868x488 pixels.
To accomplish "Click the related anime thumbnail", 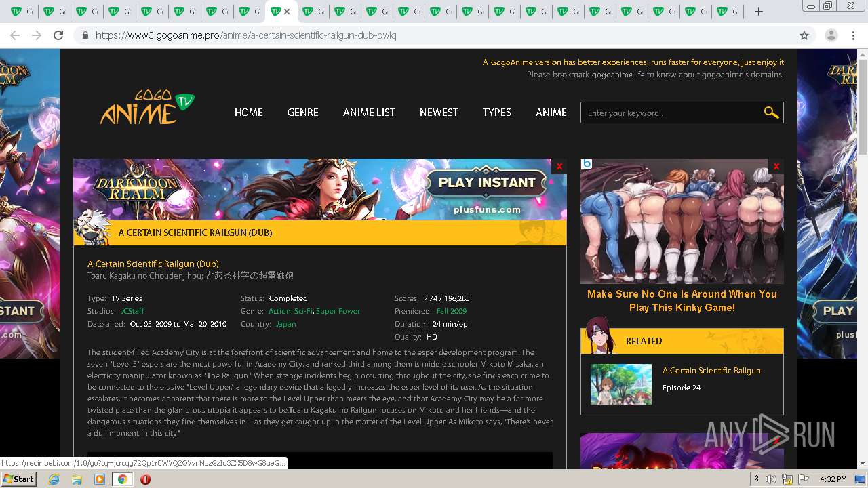I will 621,384.
